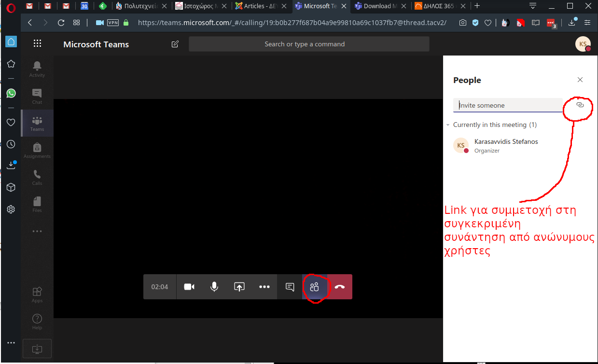598x364 pixels.
Task: Go to Calls in sidebar
Action: pyautogui.click(x=37, y=177)
